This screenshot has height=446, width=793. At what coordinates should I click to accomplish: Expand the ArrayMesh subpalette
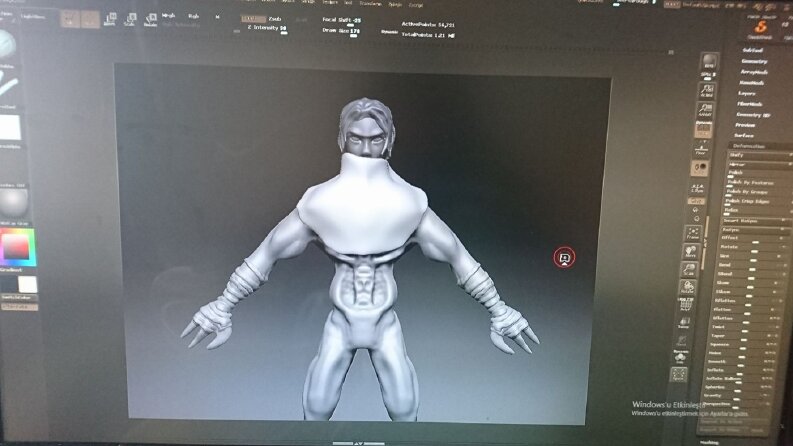pyautogui.click(x=754, y=72)
